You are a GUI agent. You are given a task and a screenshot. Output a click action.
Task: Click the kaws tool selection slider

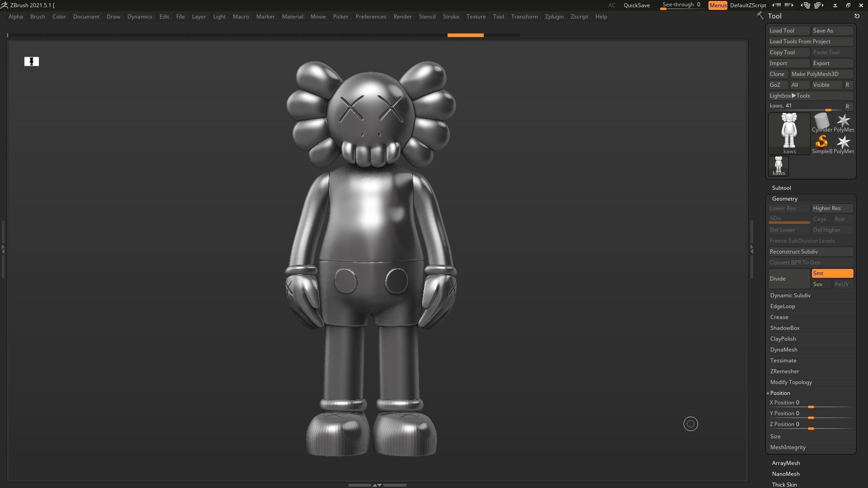click(805, 107)
